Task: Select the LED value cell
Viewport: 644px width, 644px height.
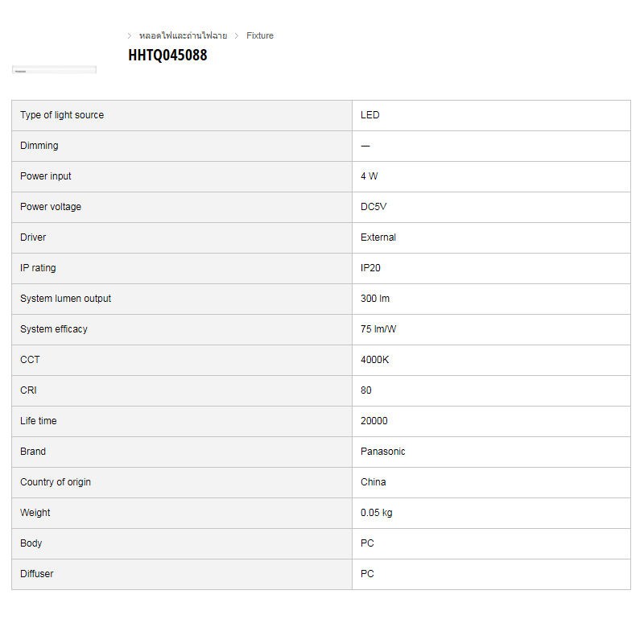Action: (x=370, y=115)
